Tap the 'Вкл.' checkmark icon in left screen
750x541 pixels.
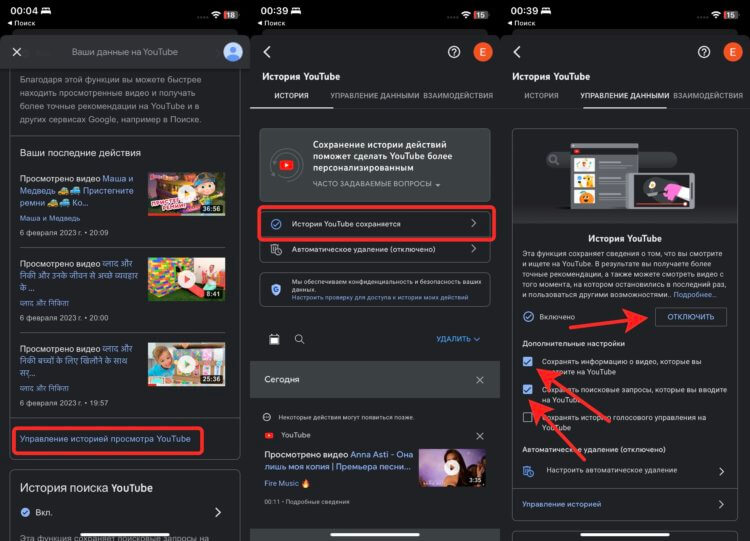(25, 512)
